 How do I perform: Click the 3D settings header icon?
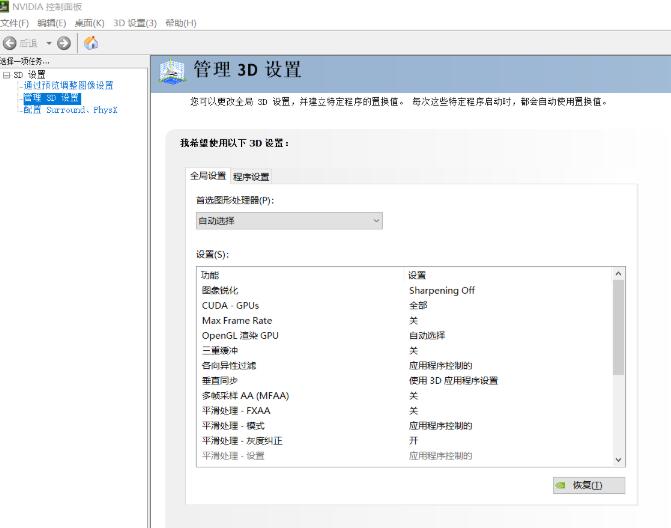(x=173, y=73)
